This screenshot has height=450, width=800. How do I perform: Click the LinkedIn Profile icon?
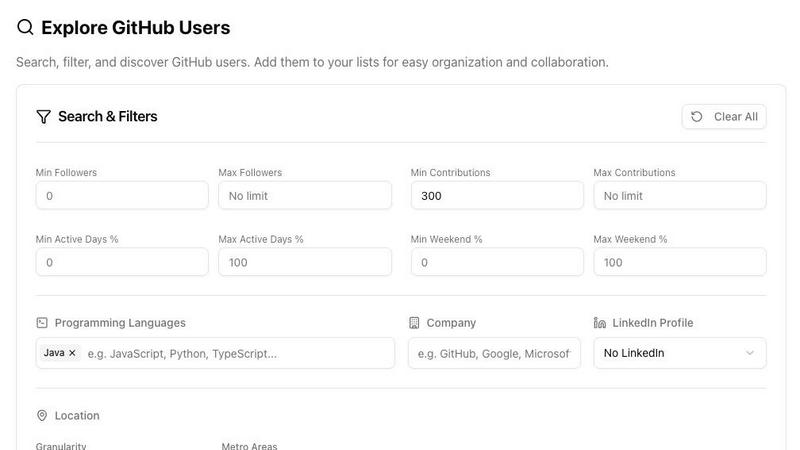point(600,323)
